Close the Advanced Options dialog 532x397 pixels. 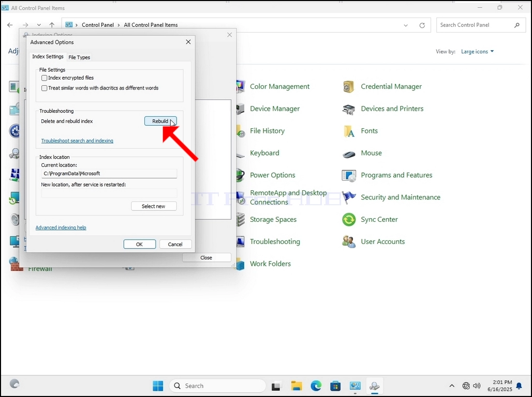188,42
